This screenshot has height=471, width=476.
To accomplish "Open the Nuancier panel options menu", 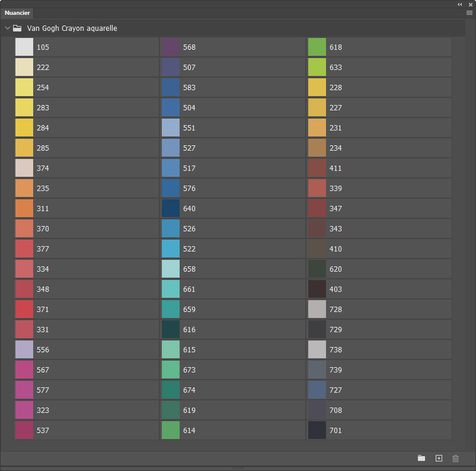I will pos(469,13).
